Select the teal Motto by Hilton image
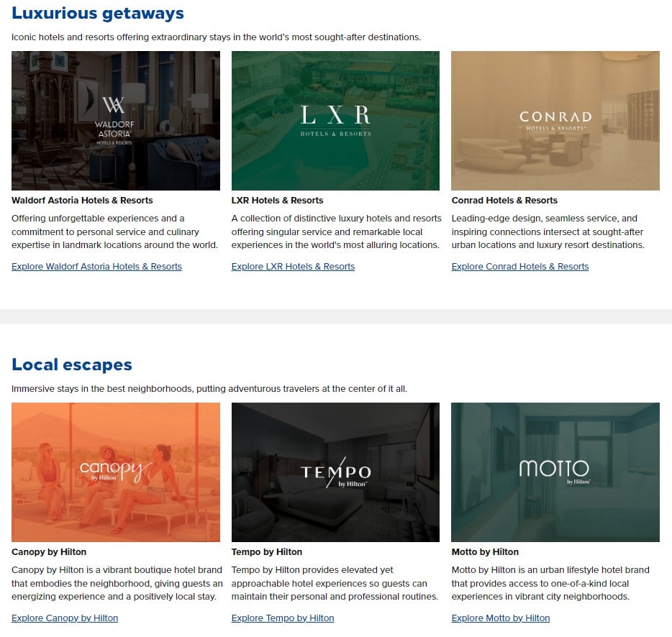 (x=555, y=472)
